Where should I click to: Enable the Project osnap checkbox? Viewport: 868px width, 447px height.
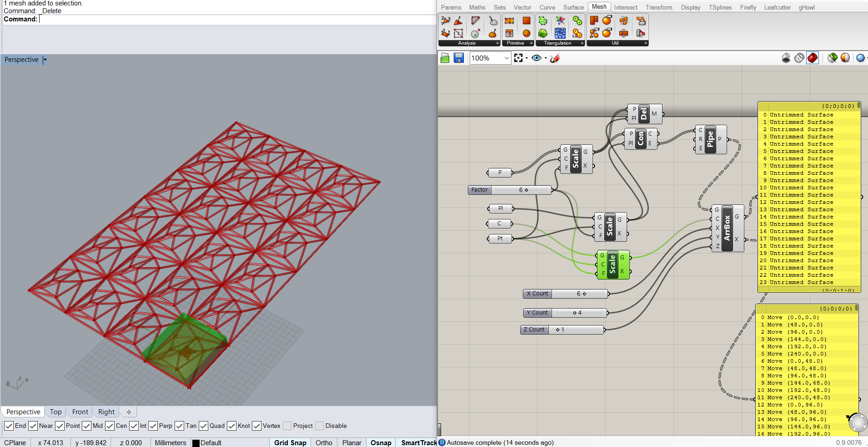pyautogui.click(x=287, y=426)
